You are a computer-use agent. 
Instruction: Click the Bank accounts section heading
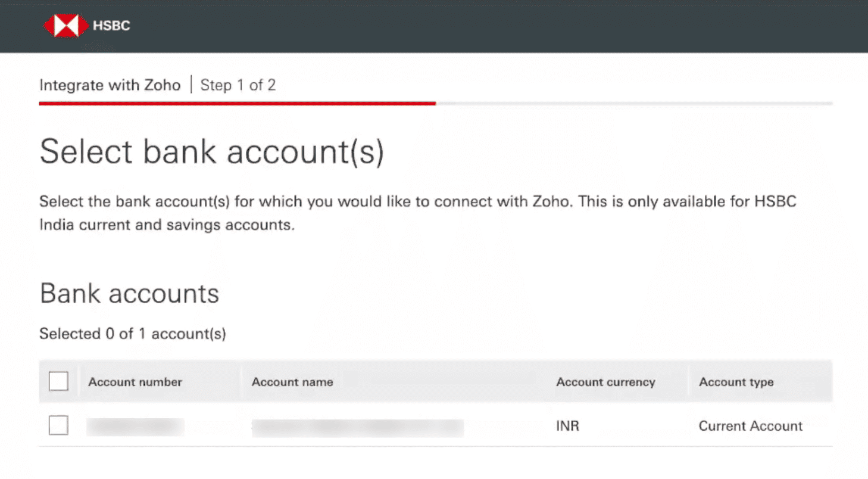coord(129,293)
